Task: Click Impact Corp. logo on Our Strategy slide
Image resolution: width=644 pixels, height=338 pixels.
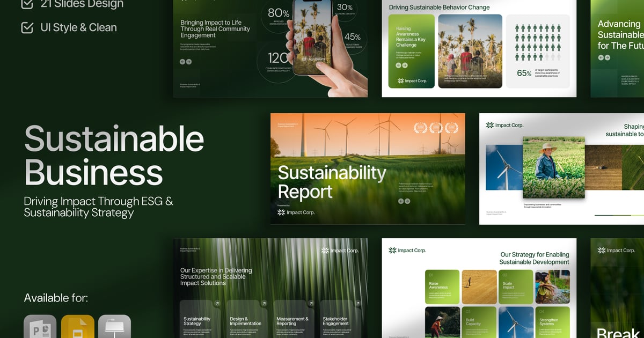Action: [407, 250]
